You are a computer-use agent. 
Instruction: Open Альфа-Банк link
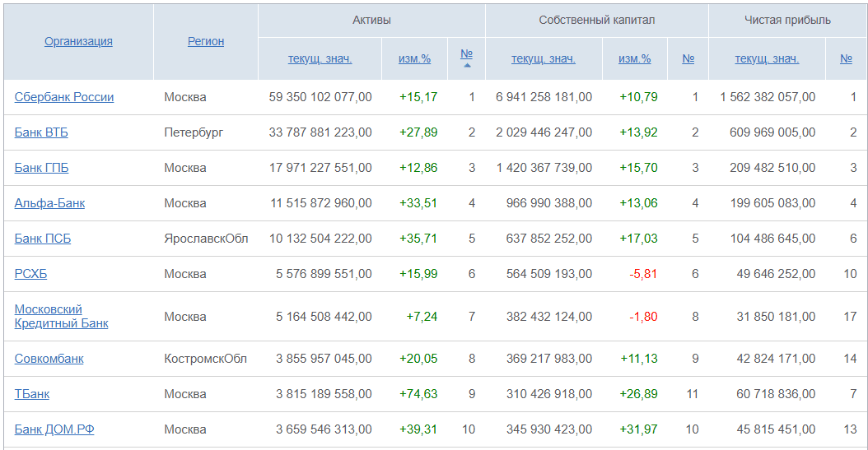49,203
